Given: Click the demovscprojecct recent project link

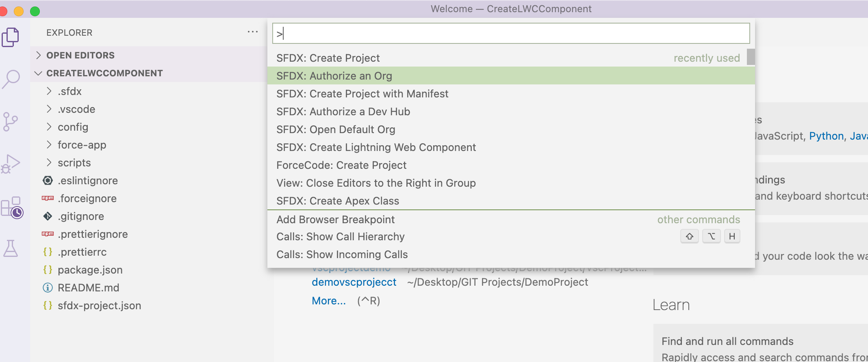Looking at the screenshot, I should [x=354, y=282].
